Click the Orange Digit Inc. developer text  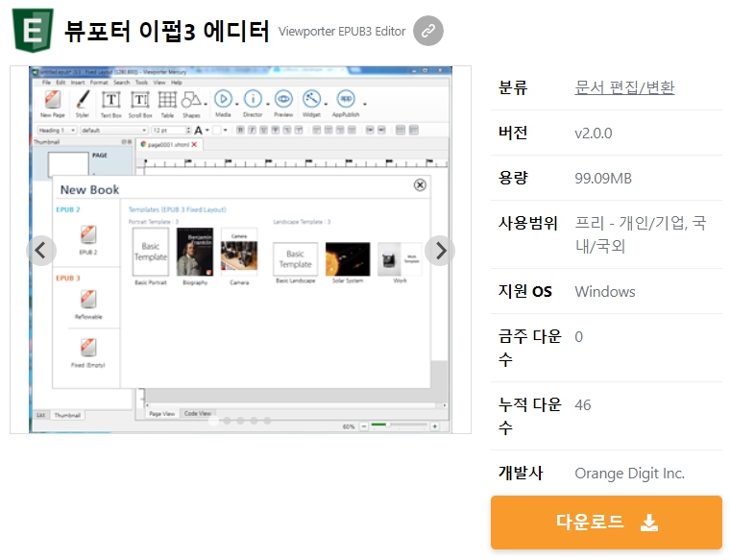[629, 473]
